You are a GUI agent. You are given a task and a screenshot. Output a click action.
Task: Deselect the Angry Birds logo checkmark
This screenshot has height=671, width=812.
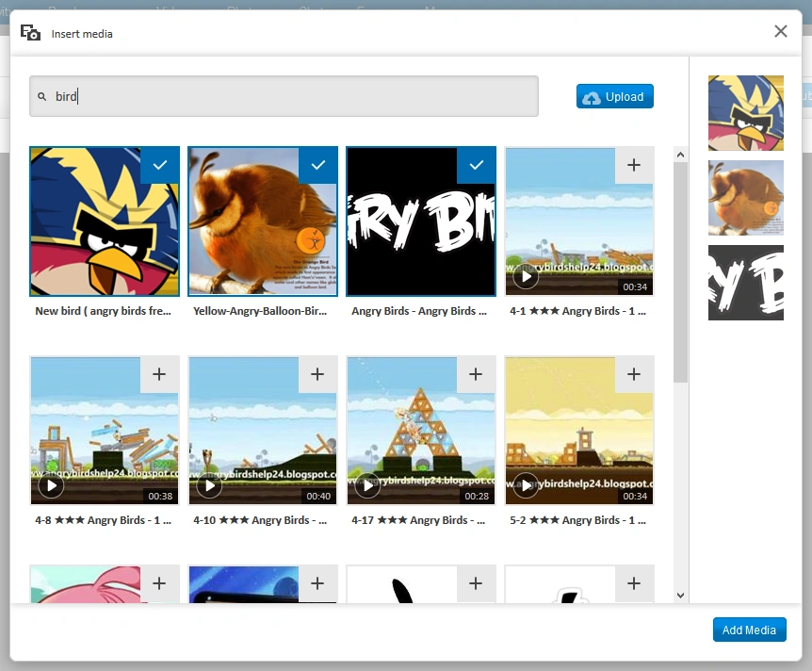coord(476,165)
